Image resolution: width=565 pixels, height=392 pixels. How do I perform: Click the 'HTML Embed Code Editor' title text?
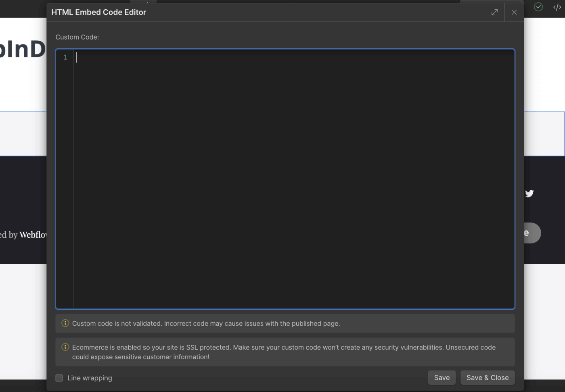pyautogui.click(x=98, y=13)
